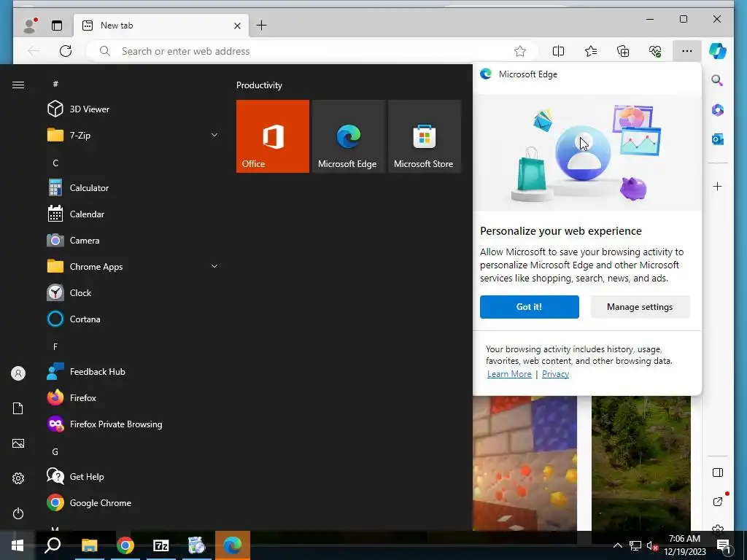Open 7-Zip from the taskbar
747x560 pixels.
tap(161, 545)
